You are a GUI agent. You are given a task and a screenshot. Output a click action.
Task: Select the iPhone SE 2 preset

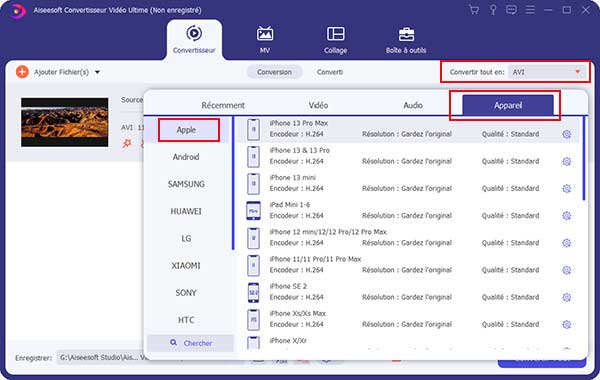(408, 292)
